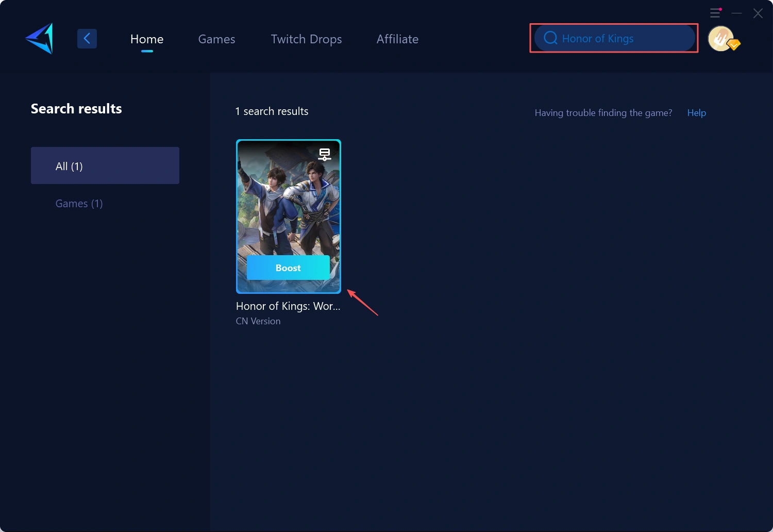Click the magnifier icon in search bar
The width and height of the screenshot is (773, 532).
coord(550,38)
